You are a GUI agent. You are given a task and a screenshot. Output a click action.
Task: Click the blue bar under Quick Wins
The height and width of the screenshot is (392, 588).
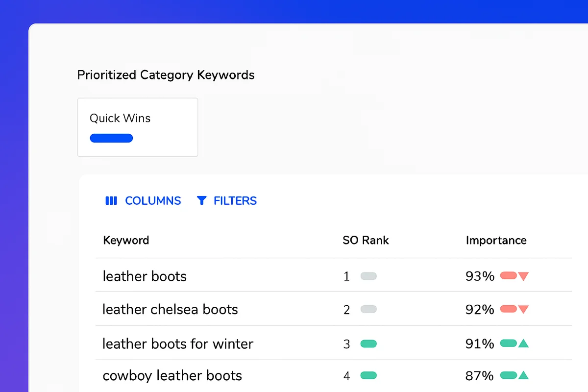(111, 138)
